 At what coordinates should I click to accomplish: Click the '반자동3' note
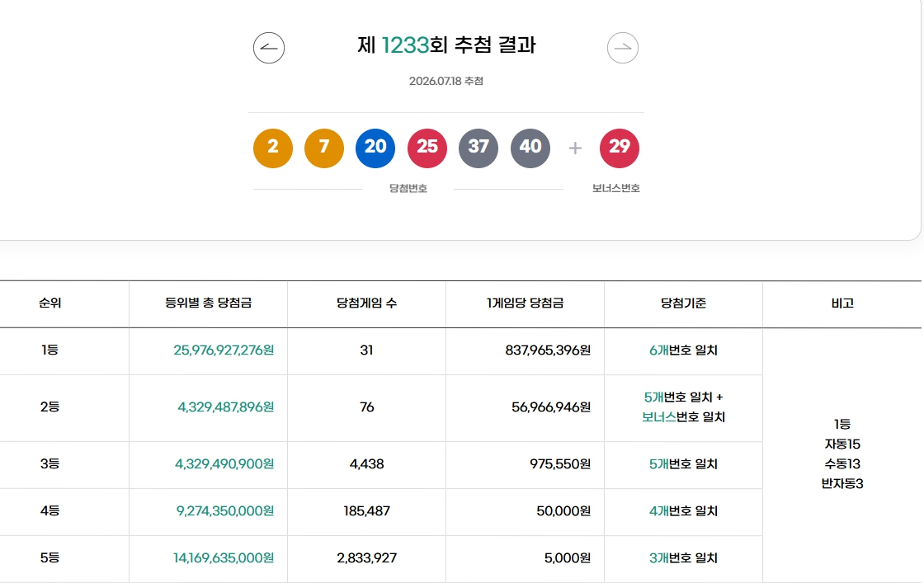point(842,483)
